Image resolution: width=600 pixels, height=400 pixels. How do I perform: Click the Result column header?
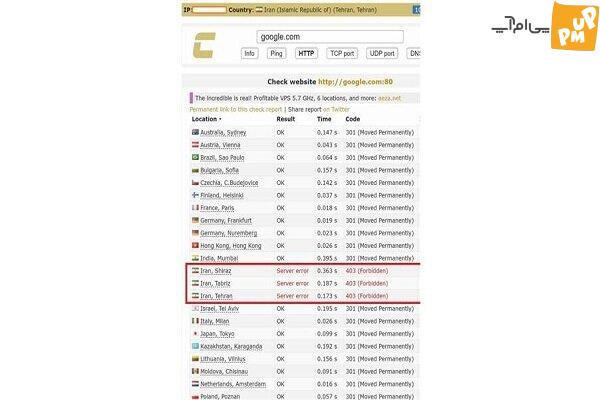click(286, 119)
